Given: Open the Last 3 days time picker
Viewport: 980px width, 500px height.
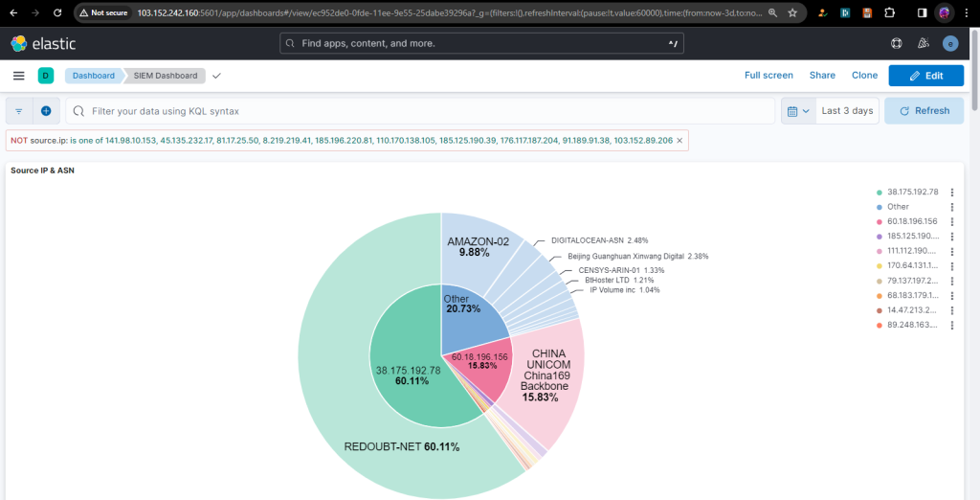Looking at the screenshot, I should coord(847,111).
